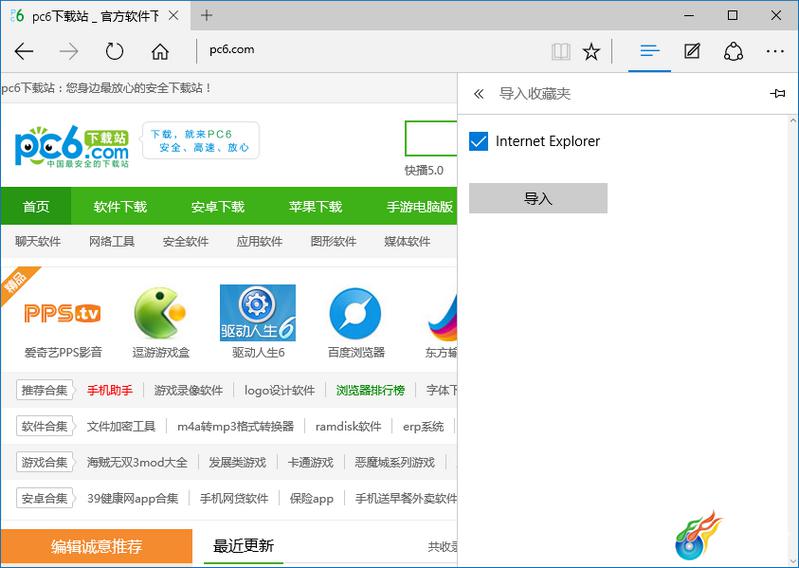Open the 39健康网app合集 link
Viewport: 799px width, 568px height.
tap(132, 498)
